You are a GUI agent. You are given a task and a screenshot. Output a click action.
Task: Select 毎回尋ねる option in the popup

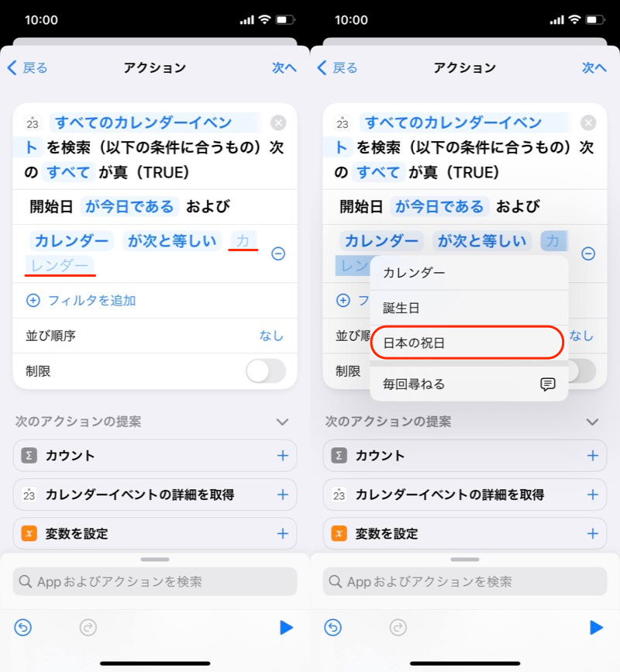[469, 384]
